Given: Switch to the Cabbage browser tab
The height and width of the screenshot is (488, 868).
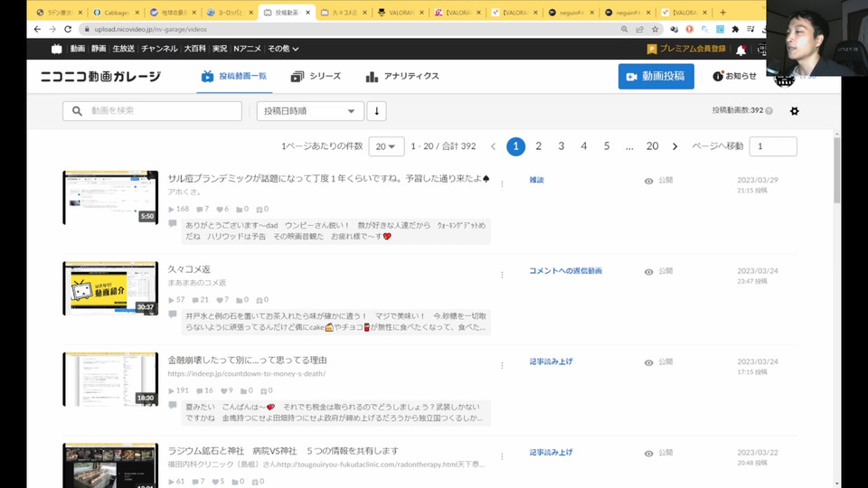Looking at the screenshot, I should tap(117, 12).
